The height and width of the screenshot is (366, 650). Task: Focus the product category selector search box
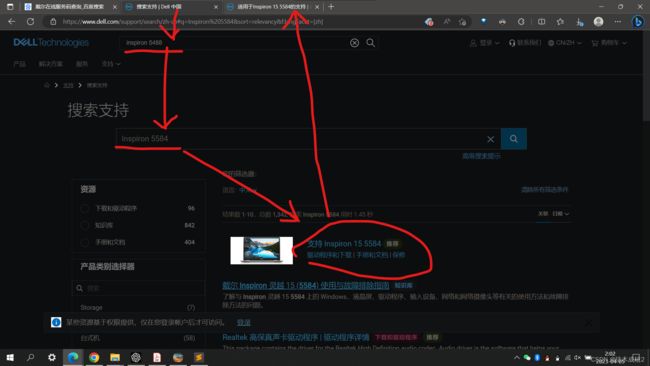point(138,288)
